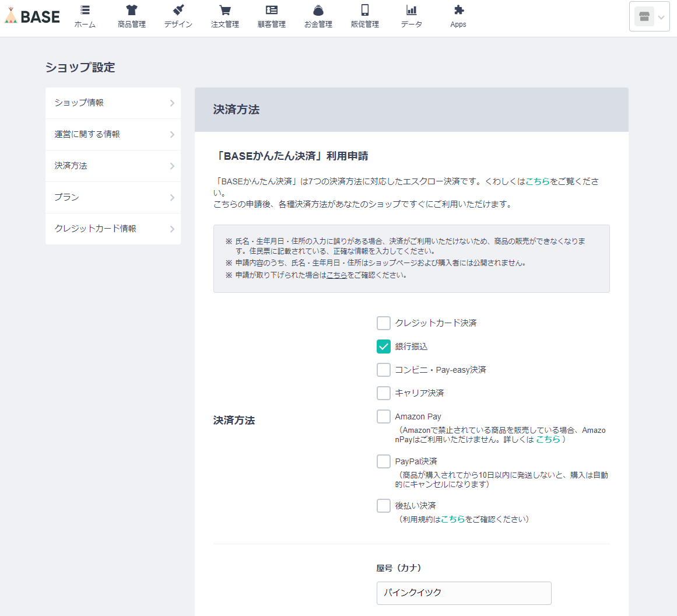Click こちら link in 後払い決済 note
677x616 pixels.
[452, 519]
